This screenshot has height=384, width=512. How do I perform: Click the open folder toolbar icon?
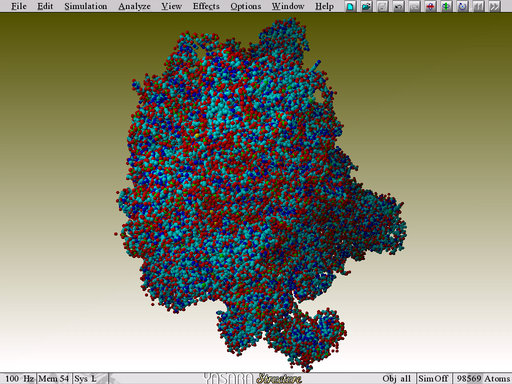366,6
